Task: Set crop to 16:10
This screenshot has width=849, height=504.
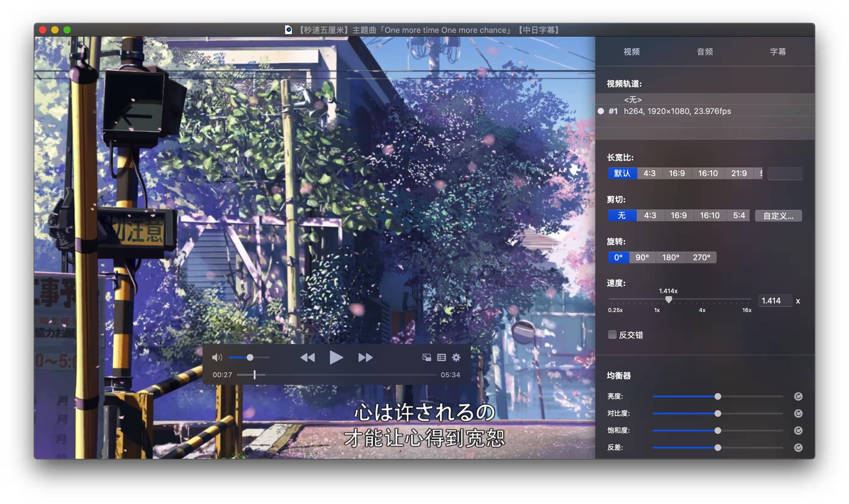Action: pyautogui.click(x=710, y=215)
